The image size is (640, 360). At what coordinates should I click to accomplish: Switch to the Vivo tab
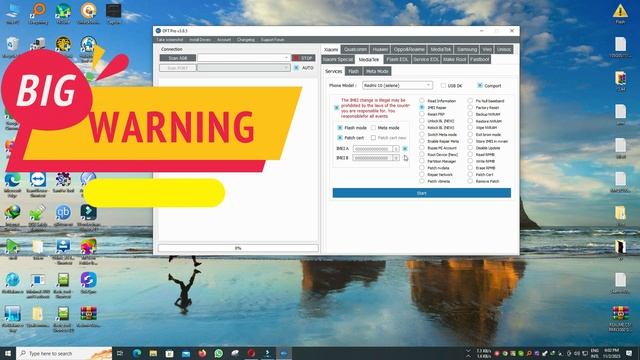487,49
